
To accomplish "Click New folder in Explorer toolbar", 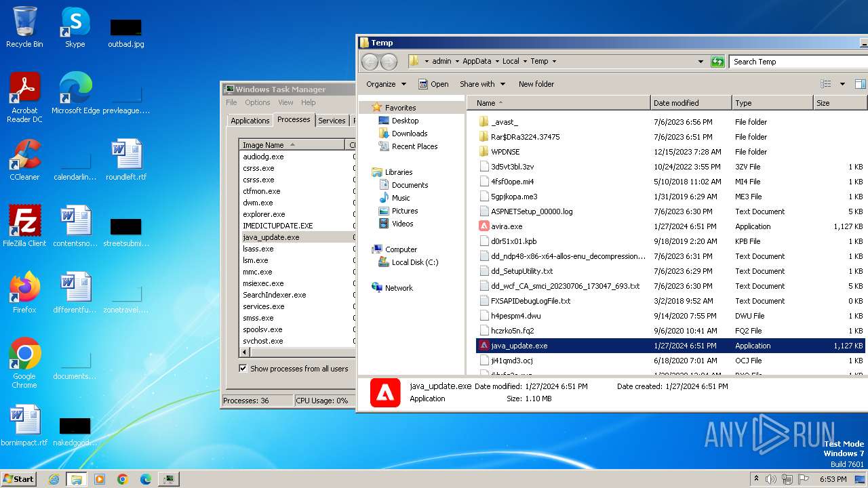I will click(x=536, y=84).
